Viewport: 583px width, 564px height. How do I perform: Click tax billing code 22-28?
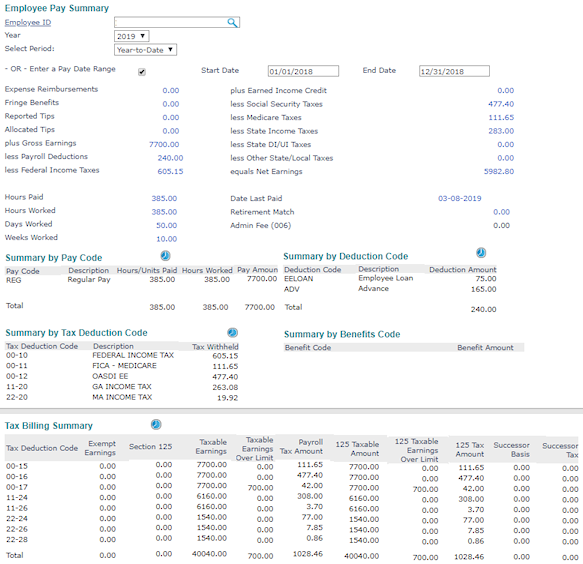click(x=17, y=539)
